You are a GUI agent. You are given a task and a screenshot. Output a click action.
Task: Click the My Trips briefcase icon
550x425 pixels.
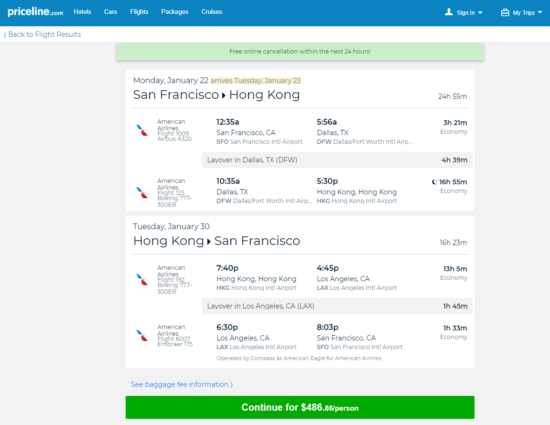[505, 13]
